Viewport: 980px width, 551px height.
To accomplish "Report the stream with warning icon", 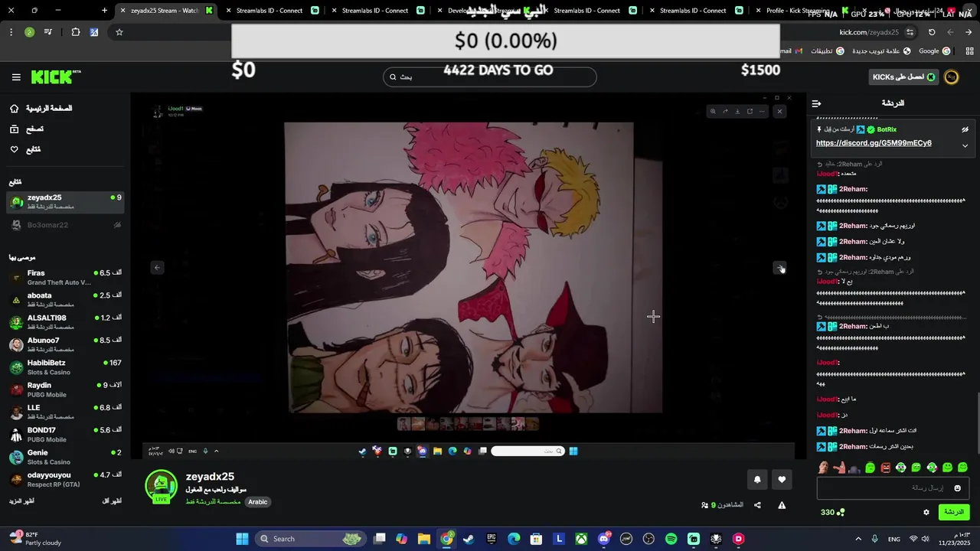I will [782, 505].
